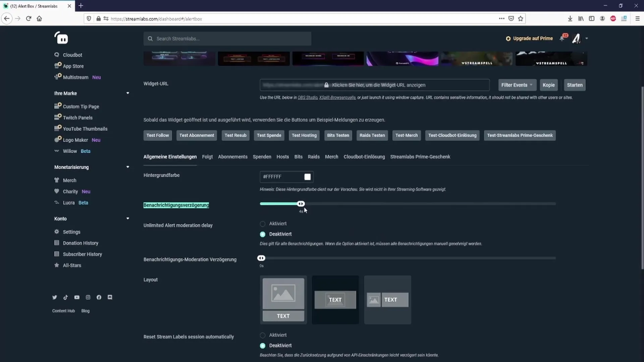Open the Facebook social icon

click(x=99, y=297)
